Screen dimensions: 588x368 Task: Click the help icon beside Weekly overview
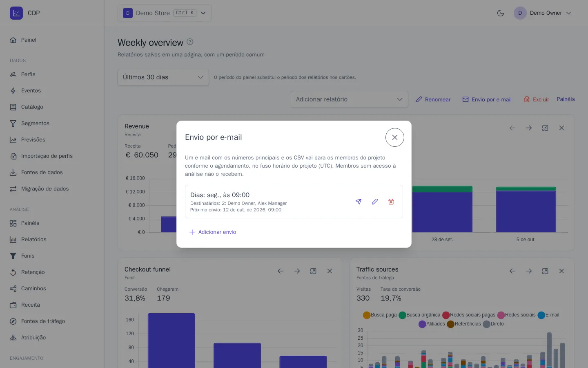pyautogui.click(x=190, y=42)
